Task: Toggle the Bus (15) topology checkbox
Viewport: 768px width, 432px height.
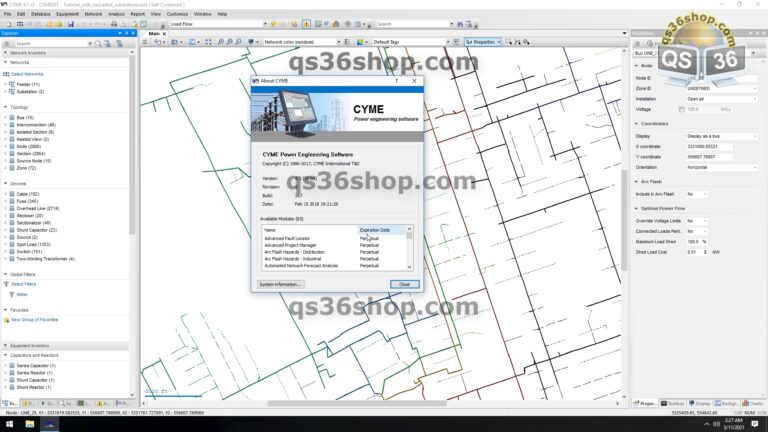Action: tap(12, 118)
